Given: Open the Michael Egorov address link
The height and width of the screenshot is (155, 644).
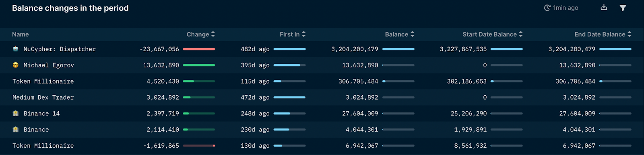Looking at the screenshot, I should 49,65.
